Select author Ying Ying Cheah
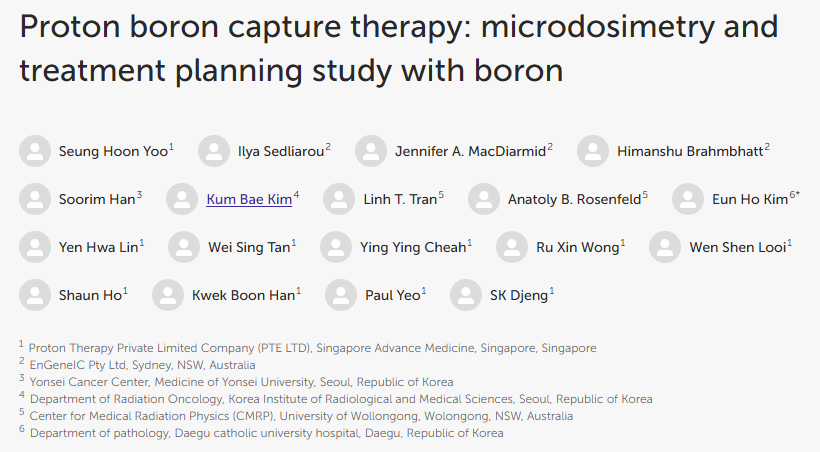Viewport: 820px width, 452px height. [413, 247]
